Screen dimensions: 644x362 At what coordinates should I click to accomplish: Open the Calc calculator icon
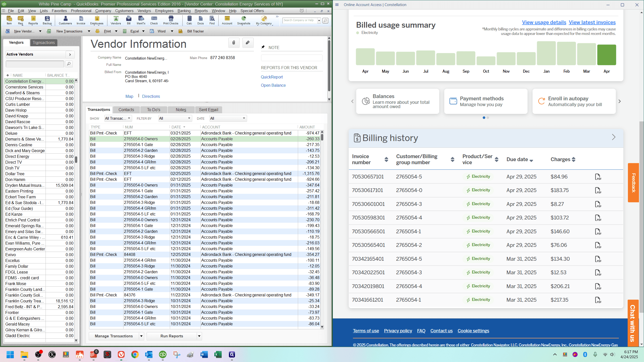coord(189,20)
